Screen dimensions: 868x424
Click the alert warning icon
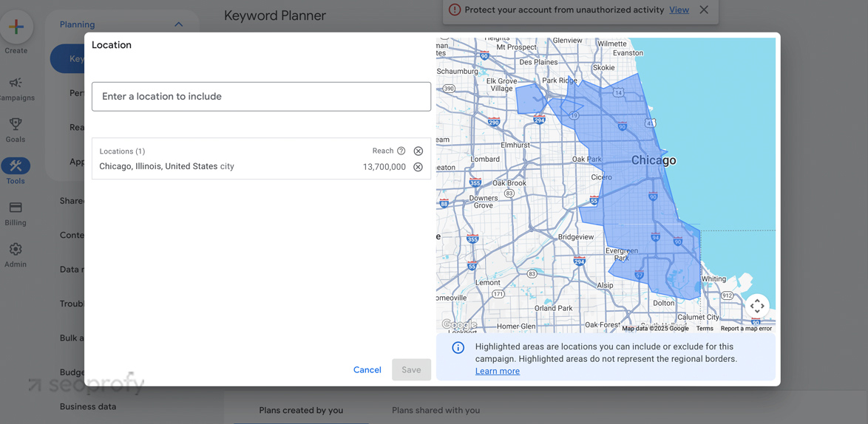coord(455,10)
